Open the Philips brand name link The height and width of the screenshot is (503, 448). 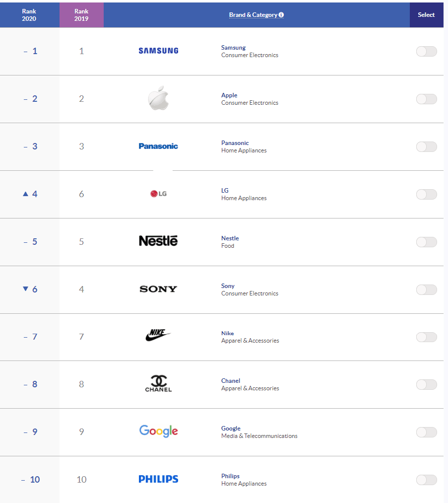[x=230, y=476]
